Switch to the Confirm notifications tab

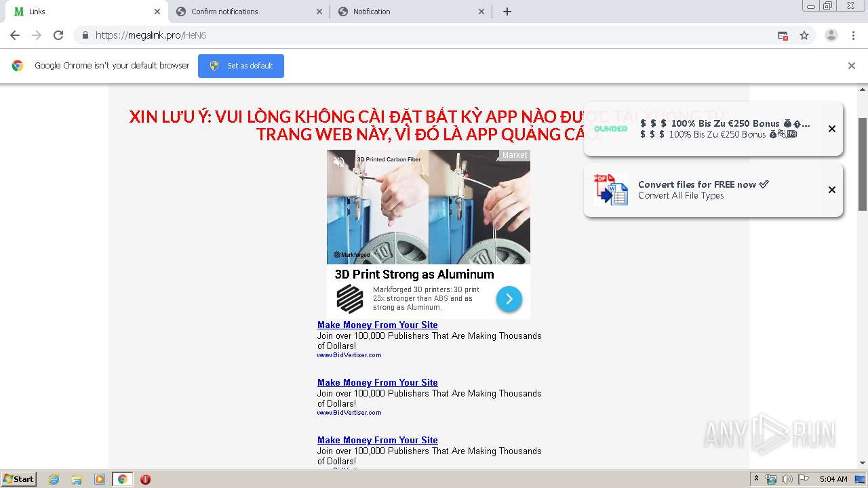tap(248, 12)
